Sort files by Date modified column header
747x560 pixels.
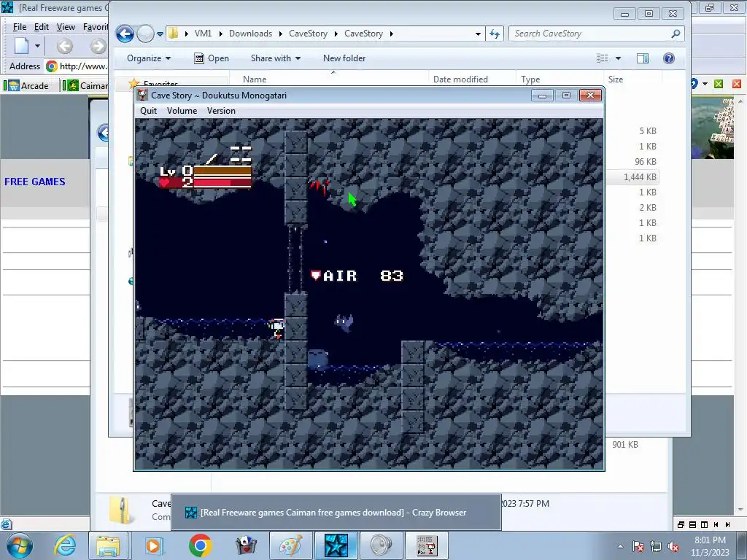point(472,79)
